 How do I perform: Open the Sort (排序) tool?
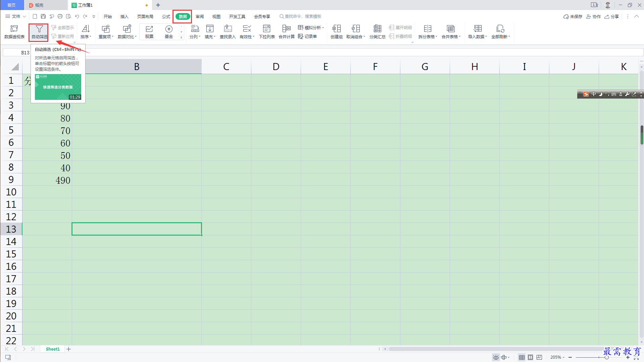[x=86, y=32]
